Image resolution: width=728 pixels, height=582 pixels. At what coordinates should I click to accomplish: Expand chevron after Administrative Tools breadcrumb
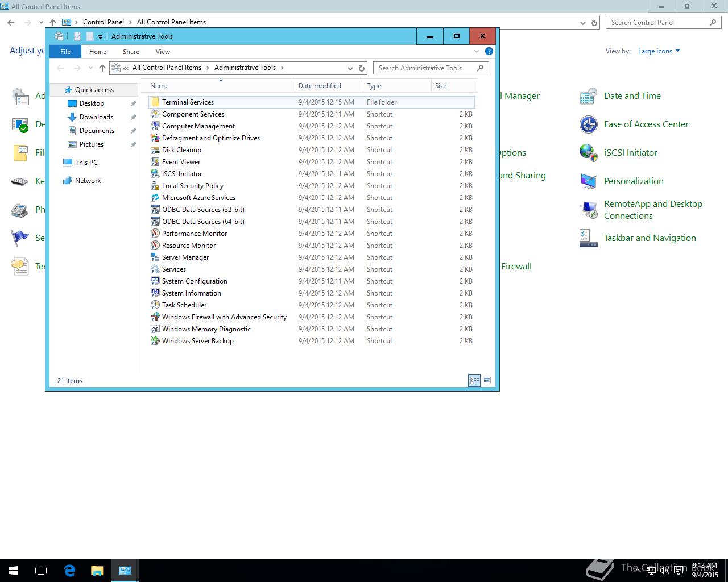point(282,68)
